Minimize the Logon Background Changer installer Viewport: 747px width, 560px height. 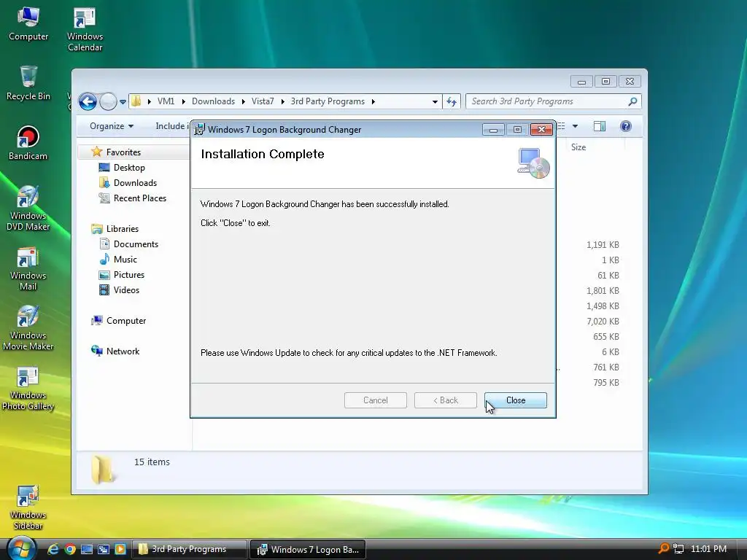pyautogui.click(x=493, y=130)
